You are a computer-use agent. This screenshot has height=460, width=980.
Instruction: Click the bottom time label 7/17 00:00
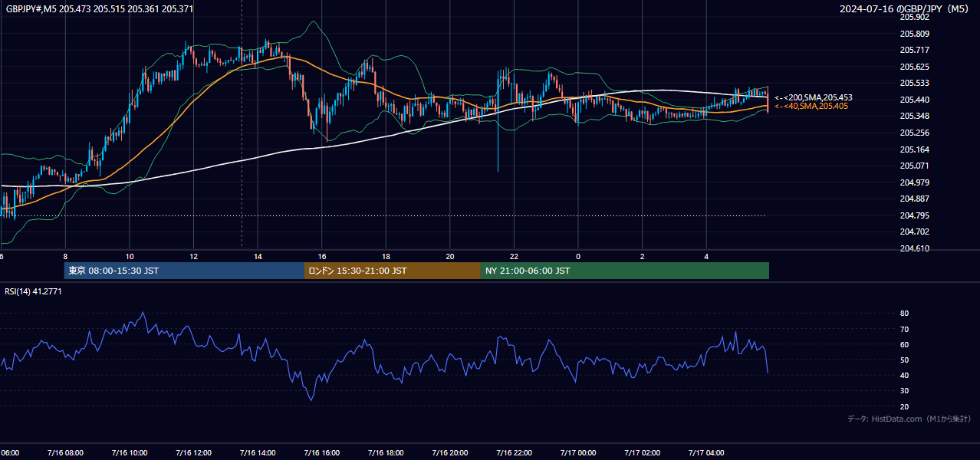578,453
